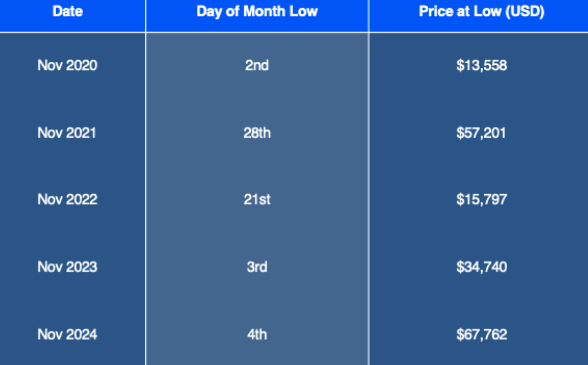Select the Nov 2022 date cell
The height and width of the screenshot is (365, 588).
click(x=67, y=199)
